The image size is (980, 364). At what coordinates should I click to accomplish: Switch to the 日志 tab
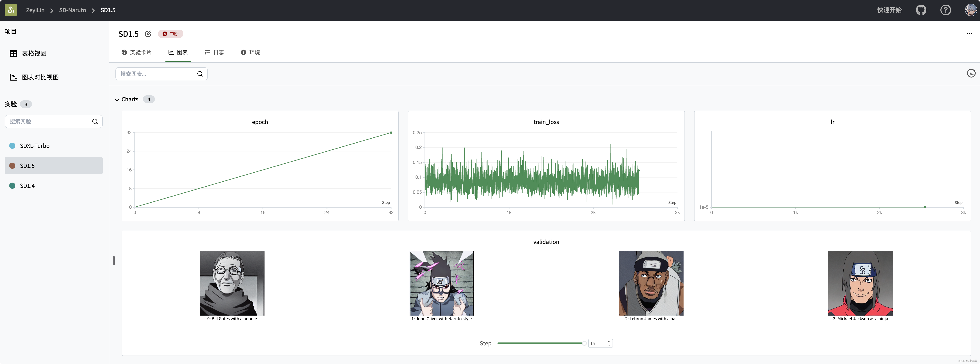[214, 52]
